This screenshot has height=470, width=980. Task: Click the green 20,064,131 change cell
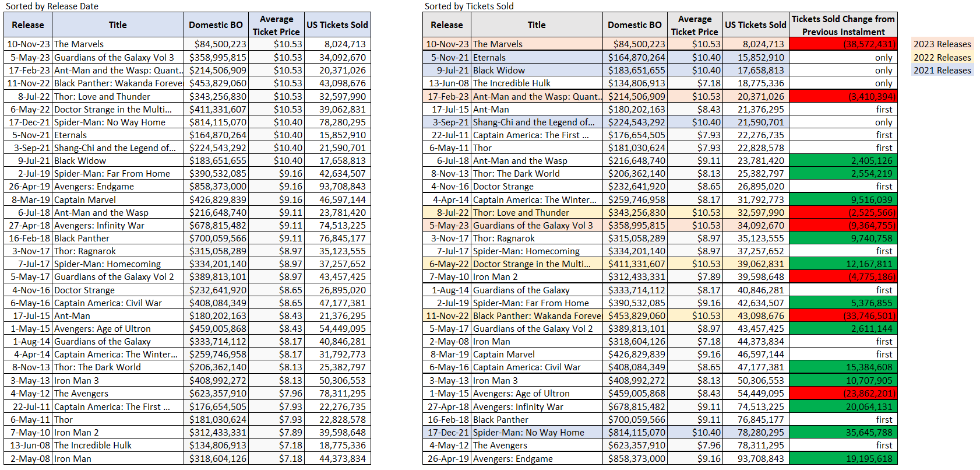point(843,407)
